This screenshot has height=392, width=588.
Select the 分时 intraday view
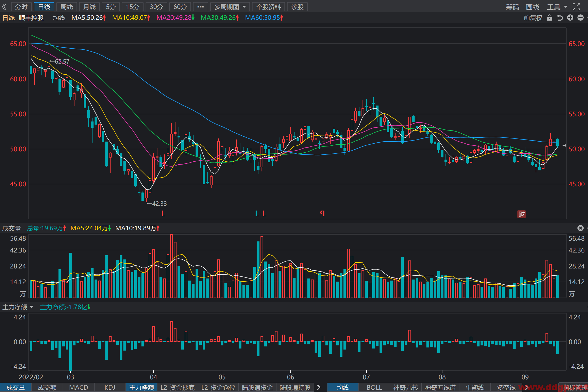(x=21, y=7)
